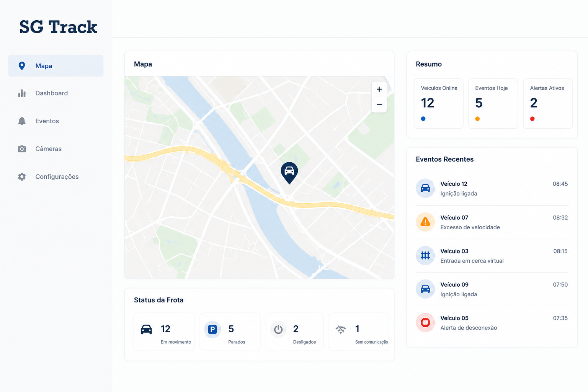Click the parking P icon in Parados card
This screenshot has height=392, width=588.
pyautogui.click(x=212, y=329)
